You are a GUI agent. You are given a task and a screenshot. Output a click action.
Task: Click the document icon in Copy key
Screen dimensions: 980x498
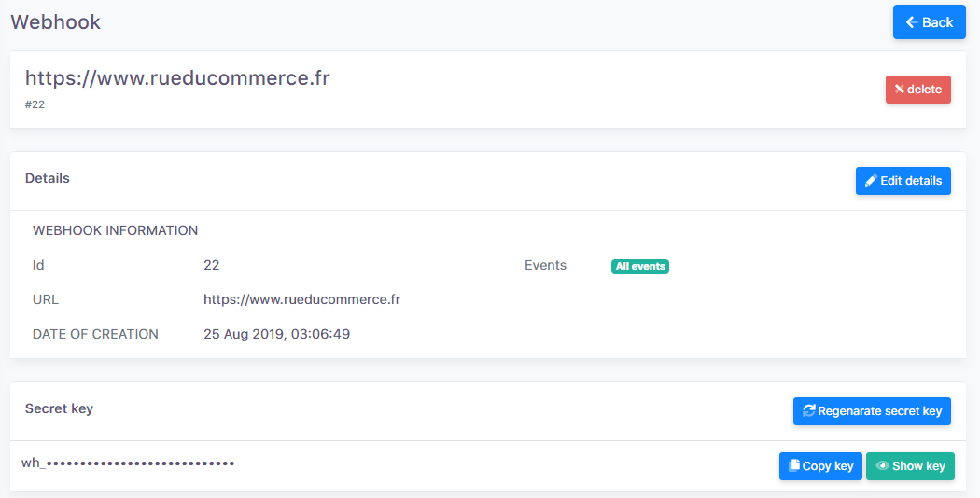tap(794, 465)
